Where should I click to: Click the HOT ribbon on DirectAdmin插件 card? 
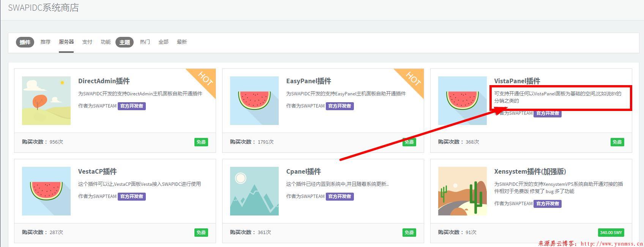(x=205, y=79)
